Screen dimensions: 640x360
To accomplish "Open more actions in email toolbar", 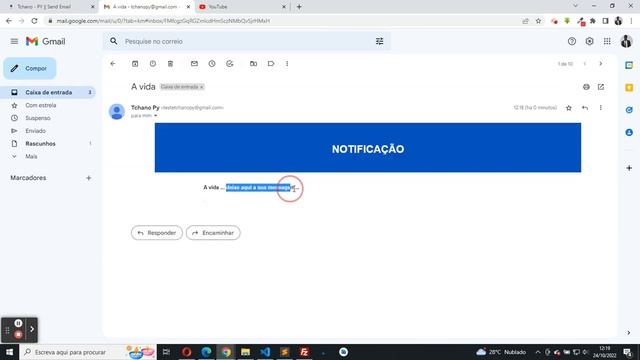I will pos(287,64).
